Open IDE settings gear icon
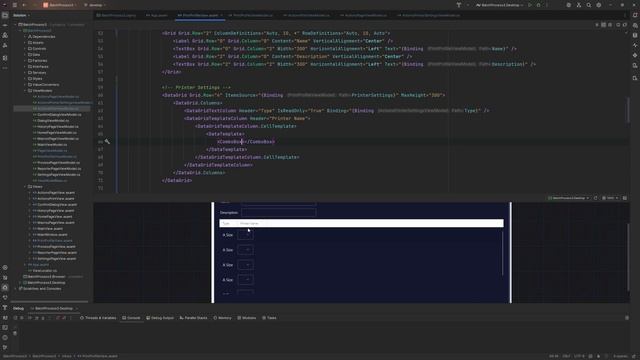This screenshot has height=360, width=640. click(599, 5)
